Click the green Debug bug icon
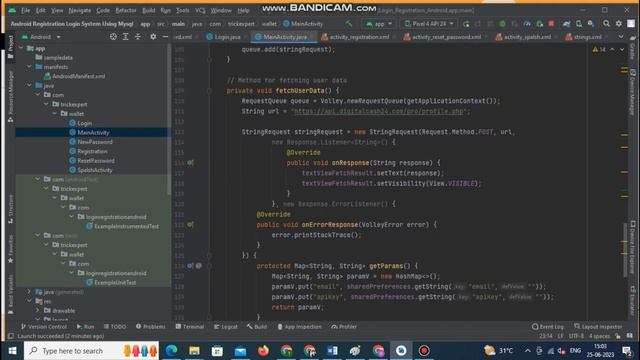640x360 pixels. click(x=502, y=24)
